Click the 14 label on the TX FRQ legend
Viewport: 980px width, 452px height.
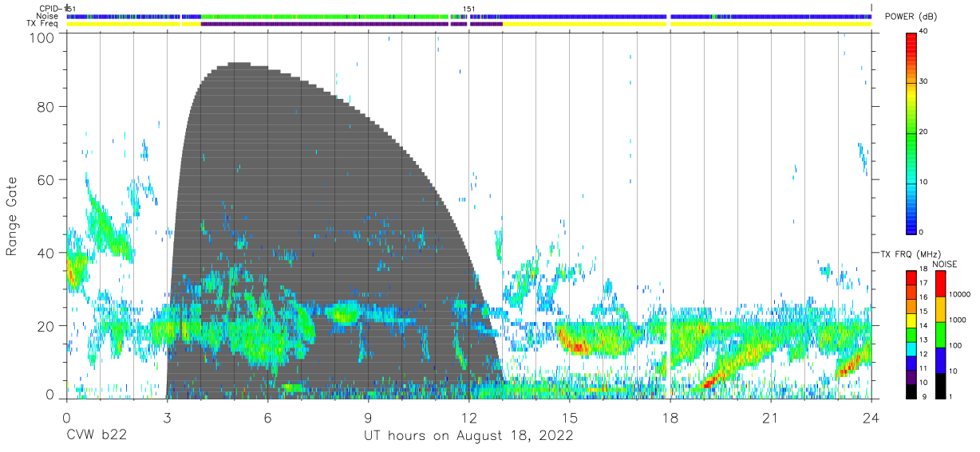[923, 327]
